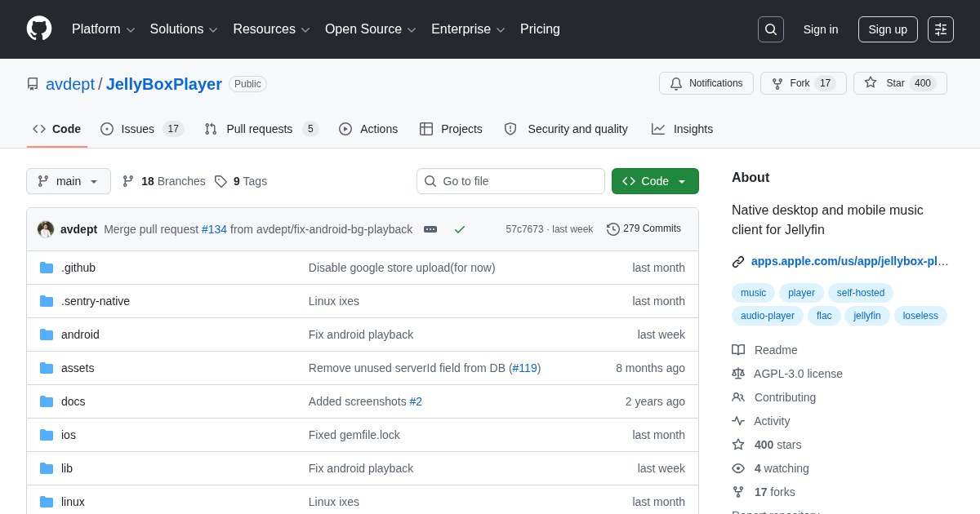Open 'Added screenshots' #2 link

416,401
